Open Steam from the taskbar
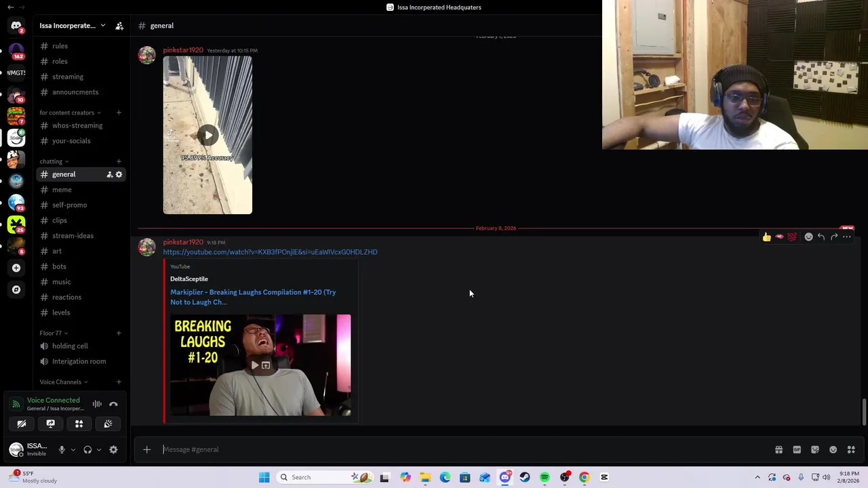868x488 pixels. point(525,477)
